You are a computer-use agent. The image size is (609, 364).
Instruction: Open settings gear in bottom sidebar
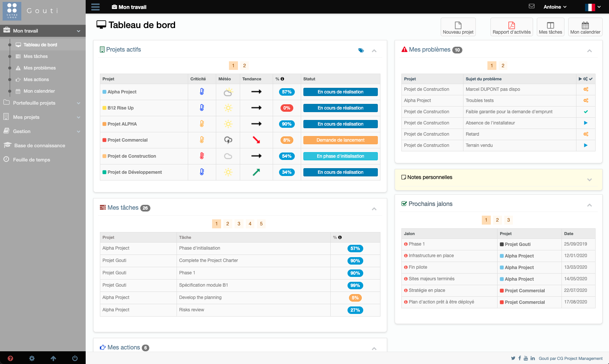coord(32,358)
